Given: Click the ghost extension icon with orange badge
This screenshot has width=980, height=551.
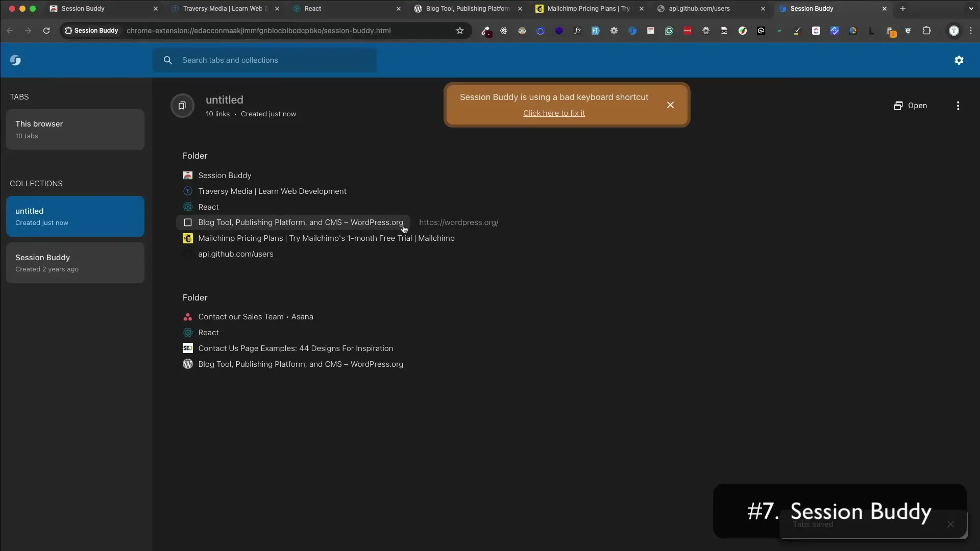Looking at the screenshot, I should coord(891,32).
